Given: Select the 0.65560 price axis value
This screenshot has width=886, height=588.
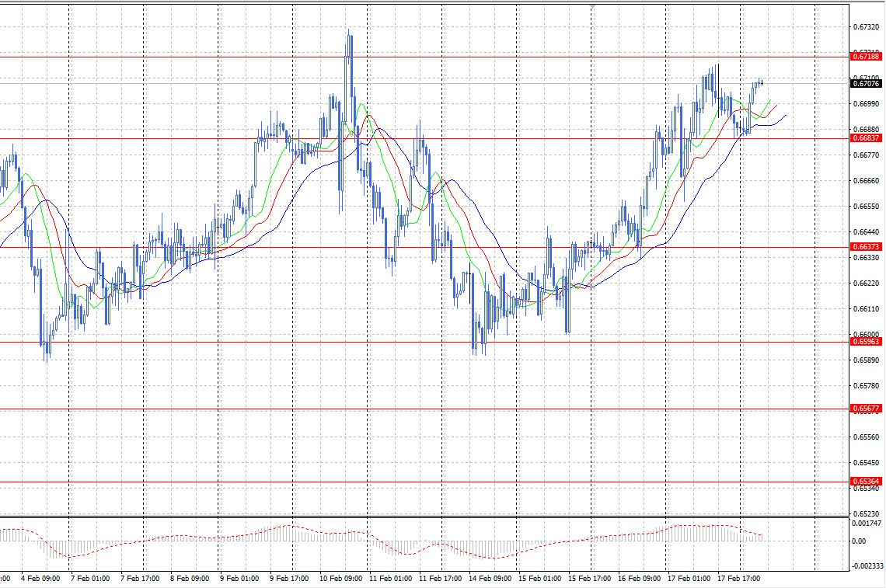Looking at the screenshot, I should (x=866, y=437).
